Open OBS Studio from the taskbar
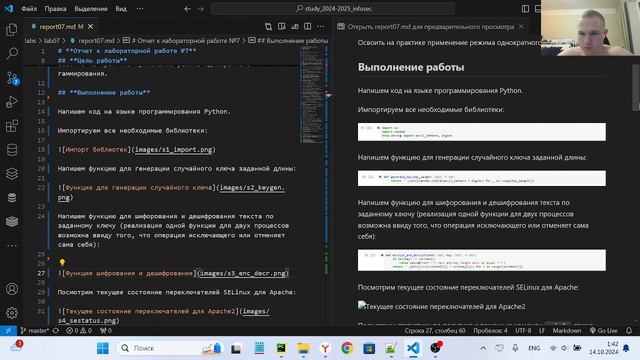This screenshot has width=640, height=360. click(436, 348)
